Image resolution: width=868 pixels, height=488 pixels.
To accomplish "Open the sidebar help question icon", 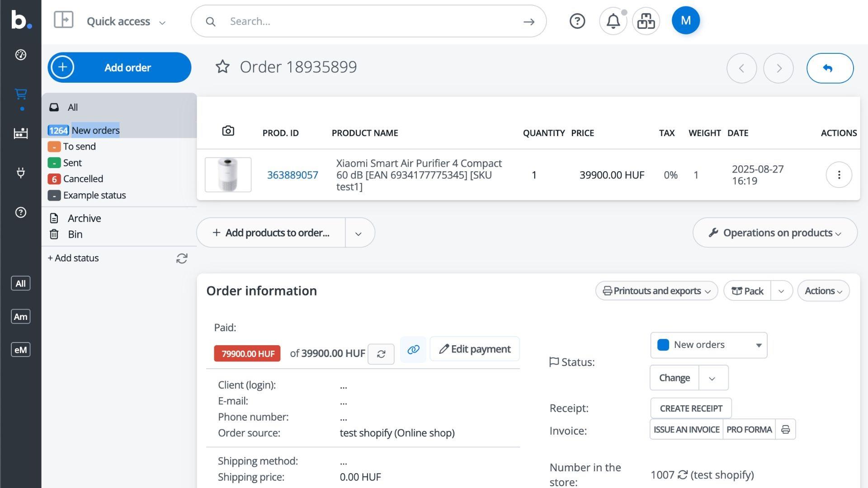I will (x=21, y=212).
